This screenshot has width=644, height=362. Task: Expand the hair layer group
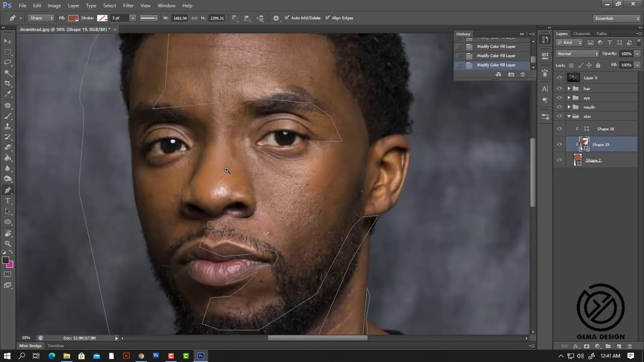pos(569,88)
